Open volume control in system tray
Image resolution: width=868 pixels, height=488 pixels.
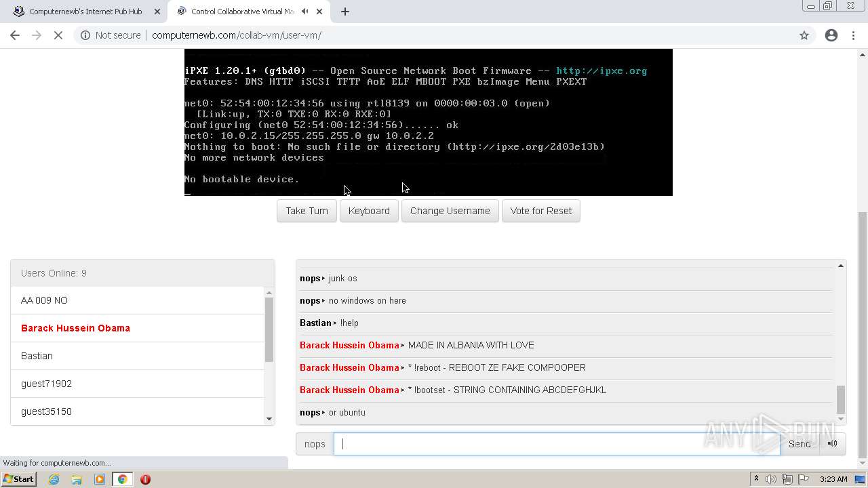tap(771, 479)
